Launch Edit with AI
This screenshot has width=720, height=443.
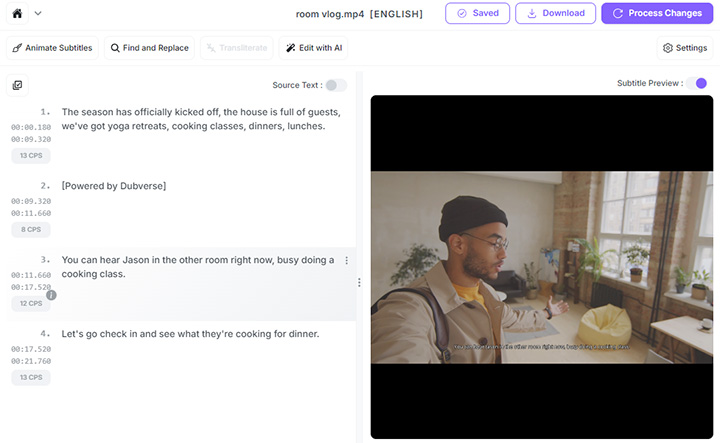[313, 48]
